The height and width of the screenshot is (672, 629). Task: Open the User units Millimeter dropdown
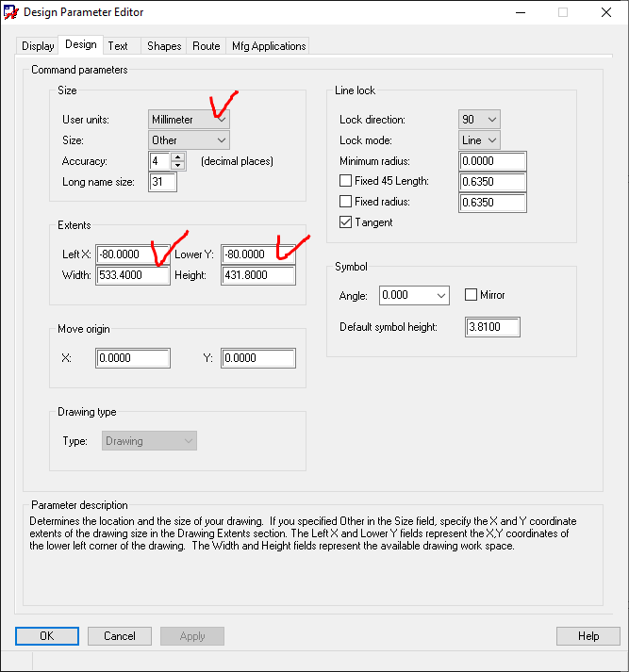[189, 119]
